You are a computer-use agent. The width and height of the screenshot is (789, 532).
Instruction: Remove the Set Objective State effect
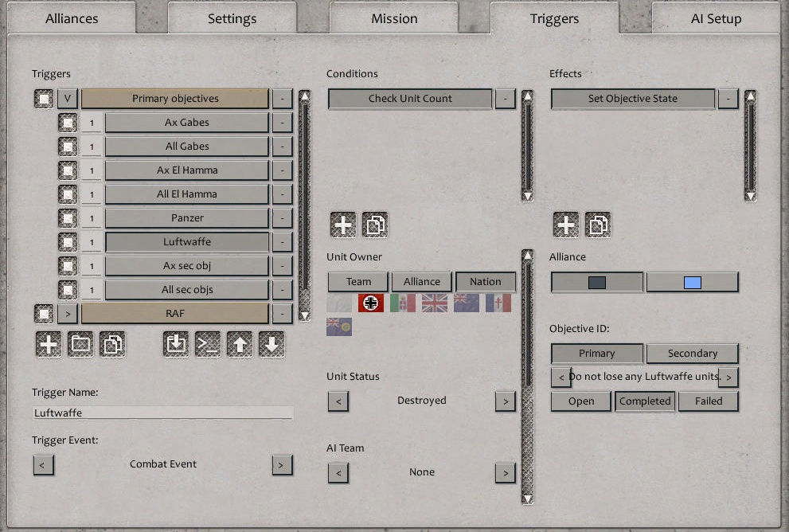pos(728,99)
